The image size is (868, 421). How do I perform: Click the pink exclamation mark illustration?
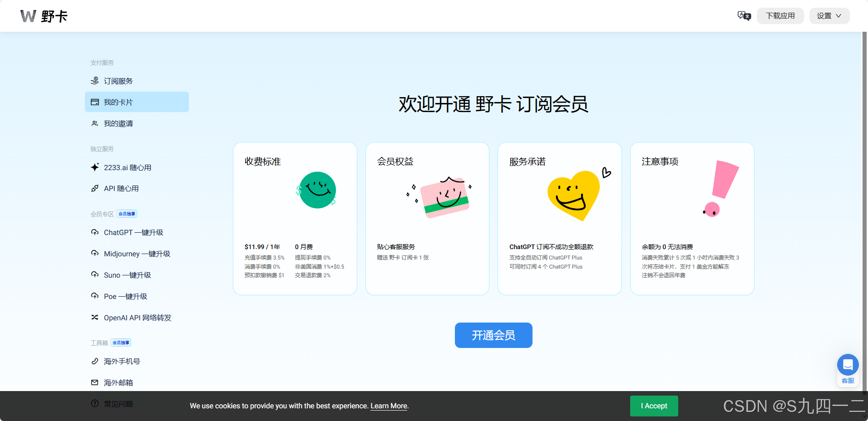pyautogui.click(x=721, y=188)
